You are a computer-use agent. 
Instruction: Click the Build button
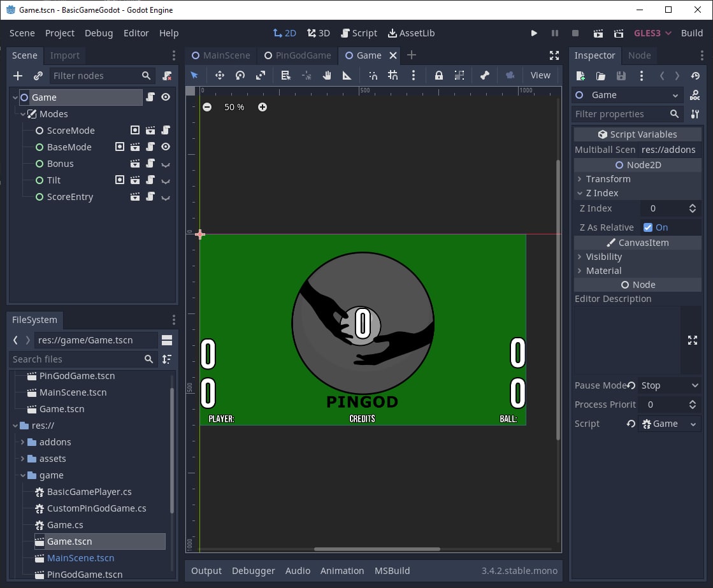click(x=692, y=33)
